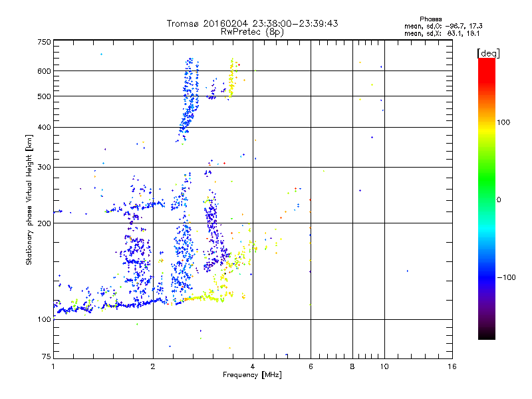Image resolution: width=532 pixels, height=399 pixels.
Task: Click the 300 km height axis tick
Action: [44, 167]
